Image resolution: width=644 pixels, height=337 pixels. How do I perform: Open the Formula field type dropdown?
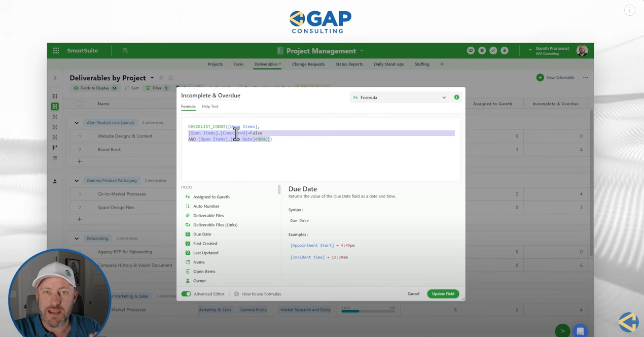tap(400, 97)
